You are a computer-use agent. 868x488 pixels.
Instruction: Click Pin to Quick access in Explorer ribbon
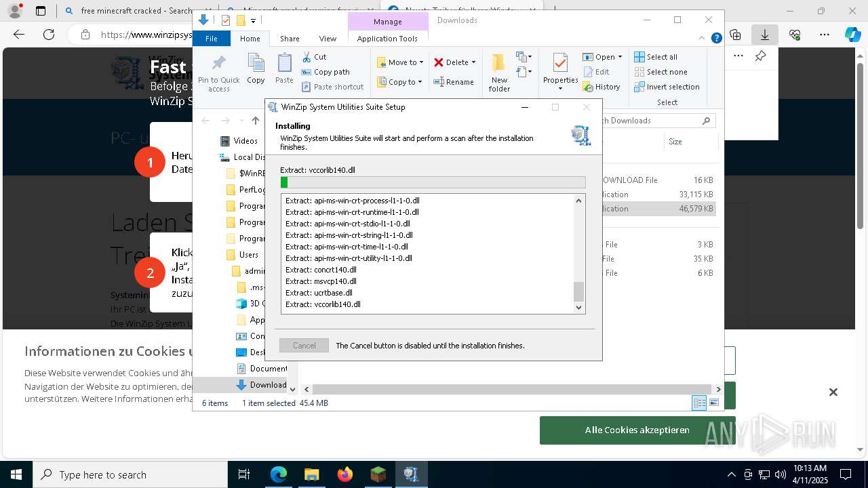[x=218, y=73]
